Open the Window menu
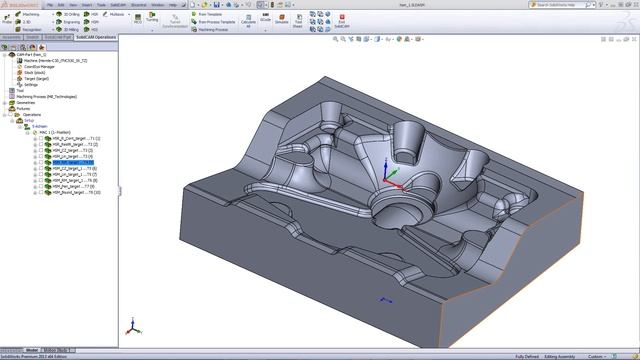Image resolution: width=640 pixels, height=360 pixels. (x=158, y=5)
